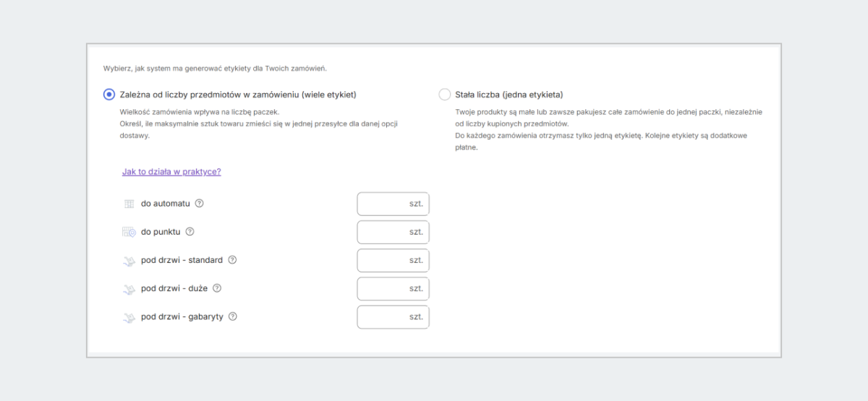Click the 'do automatu' label text

[166, 204]
